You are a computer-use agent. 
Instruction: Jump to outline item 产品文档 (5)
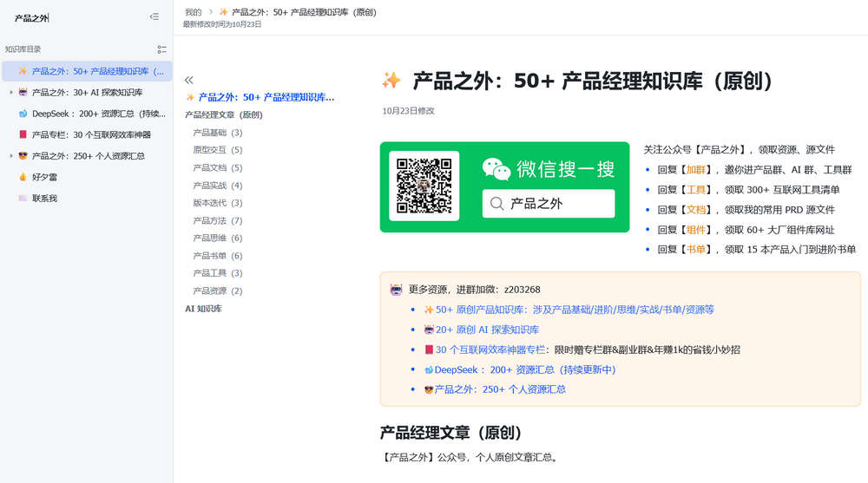coord(218,167)
